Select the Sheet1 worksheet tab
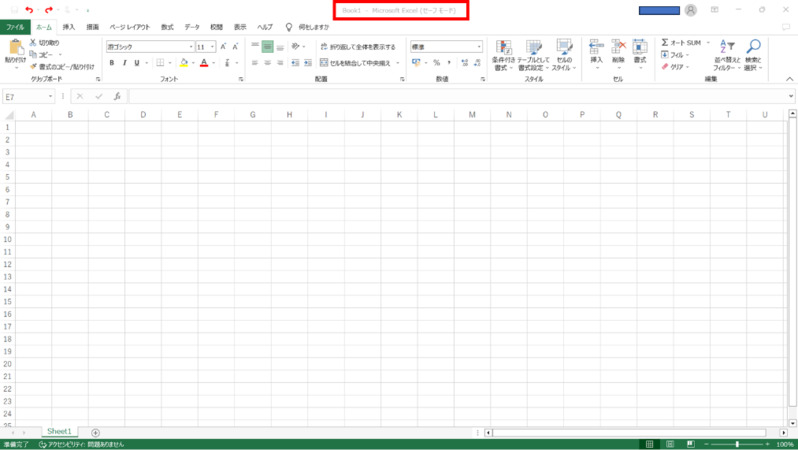The width and height of the screenshot is (798, 450). point(59,432)
